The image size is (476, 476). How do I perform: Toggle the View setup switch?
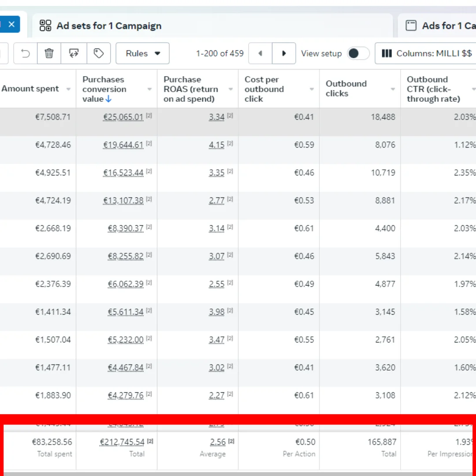pyautogui.click(x=358, y=53)
